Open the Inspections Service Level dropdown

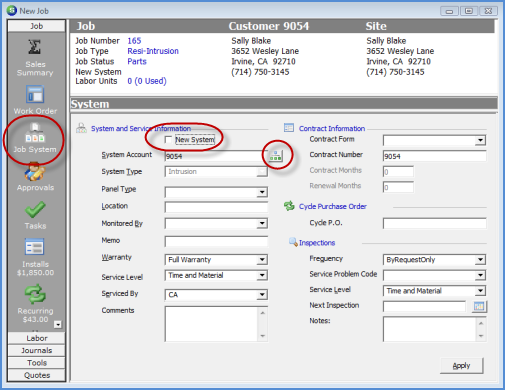480,291
